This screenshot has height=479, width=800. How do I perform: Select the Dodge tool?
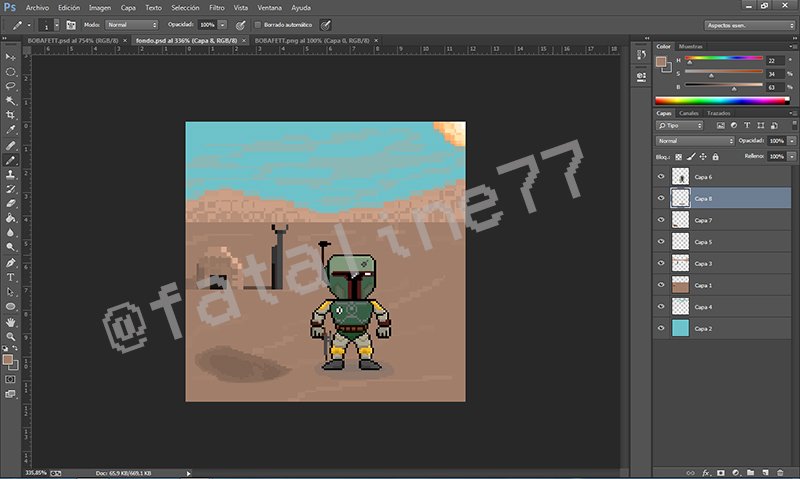(x=10, y=247)
